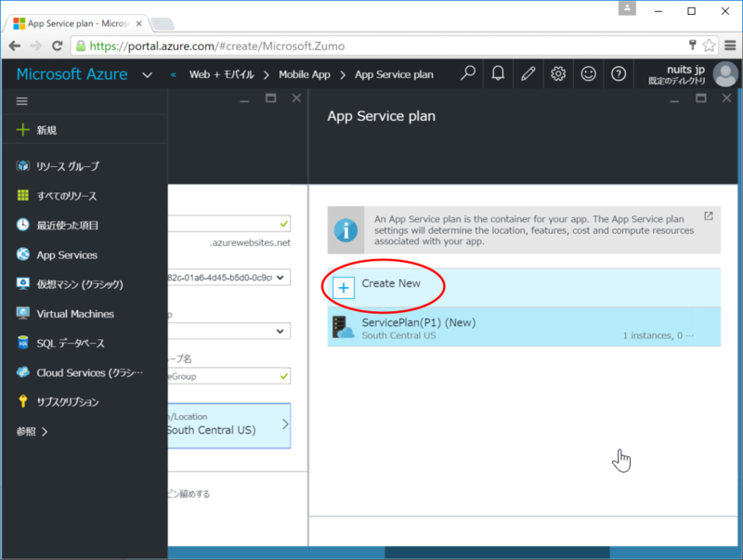Click the browser back arrow

pos(15,46)
